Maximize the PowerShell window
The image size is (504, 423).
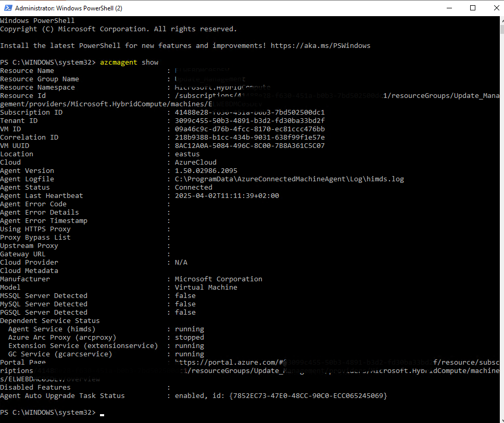pyautogui.click(x=473, y=8)
